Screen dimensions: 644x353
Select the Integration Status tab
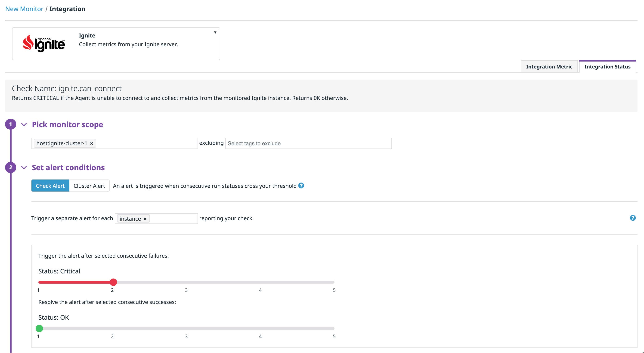point(607,66)
